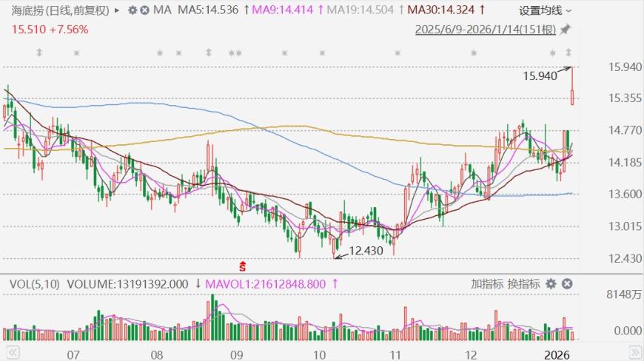Open volume indicator settings gear

click(x=551, y=284)
